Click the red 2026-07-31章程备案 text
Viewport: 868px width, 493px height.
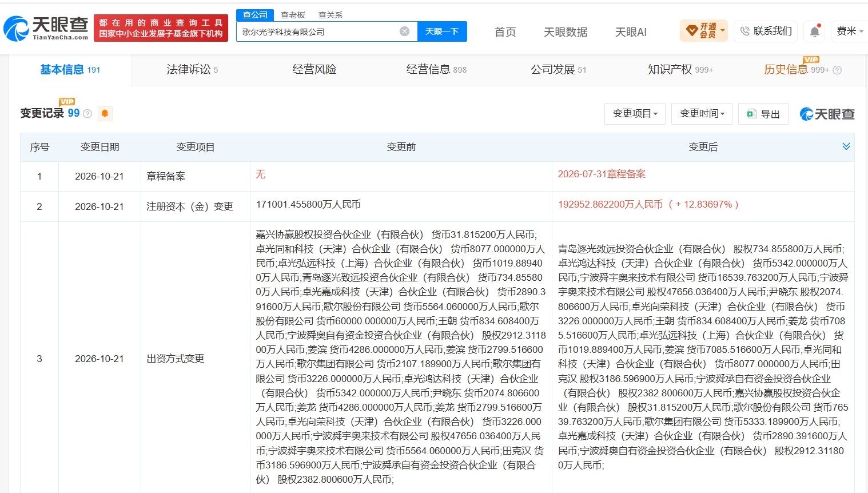point(602,174)
